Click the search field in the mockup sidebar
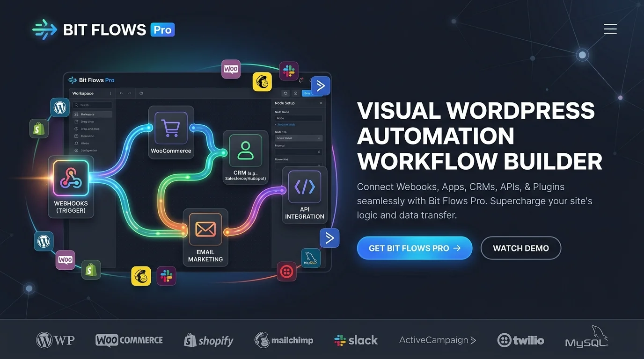The height and width of the screenshot is (359, 644). coord(92,105)
